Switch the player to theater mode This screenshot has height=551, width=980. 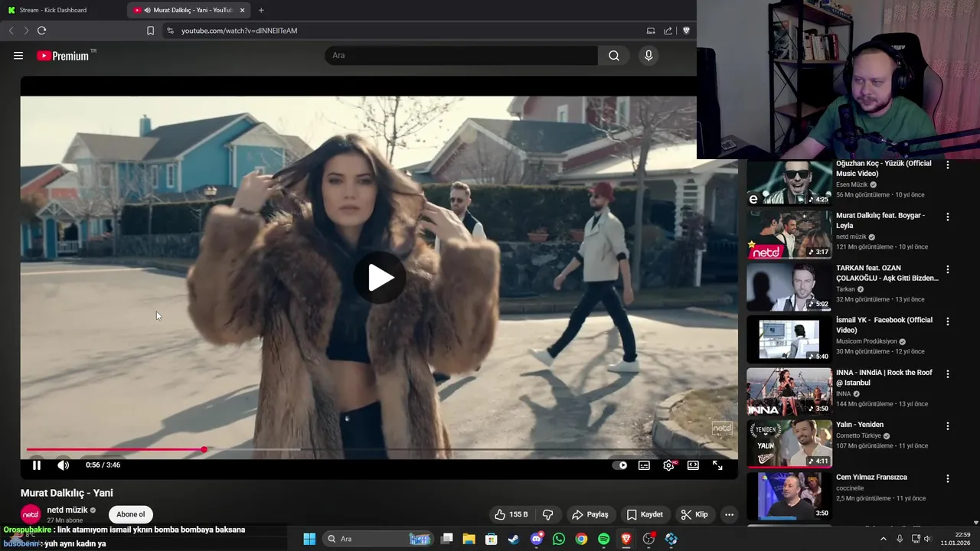click(693, 465)
